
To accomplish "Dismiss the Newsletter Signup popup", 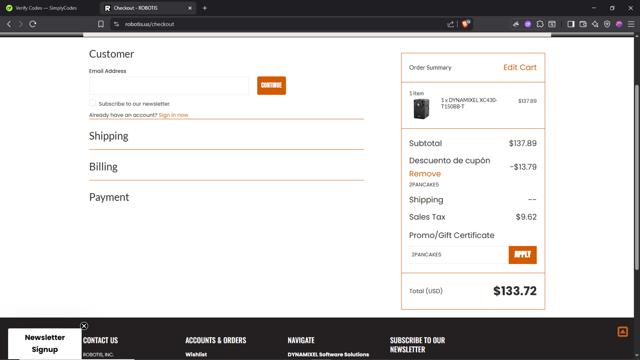I will coord(84,326).
